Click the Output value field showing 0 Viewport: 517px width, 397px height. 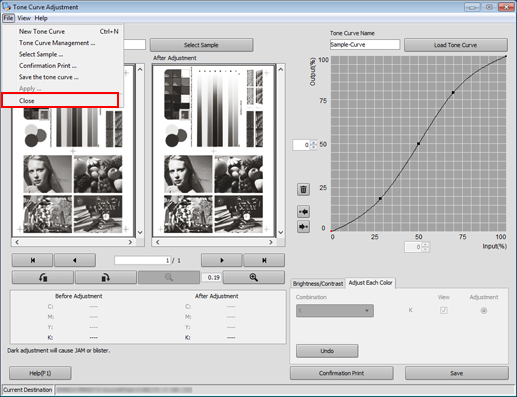coord(301,145)
